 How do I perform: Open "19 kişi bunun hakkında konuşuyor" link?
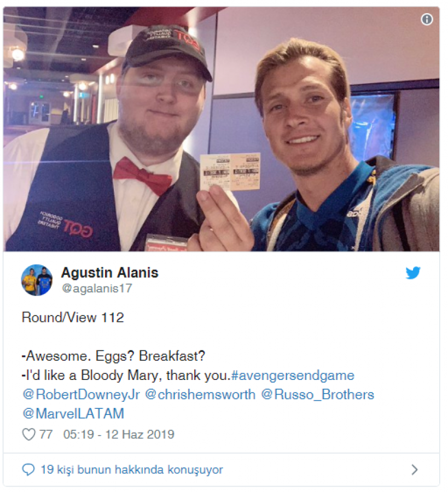click(131, 470)
